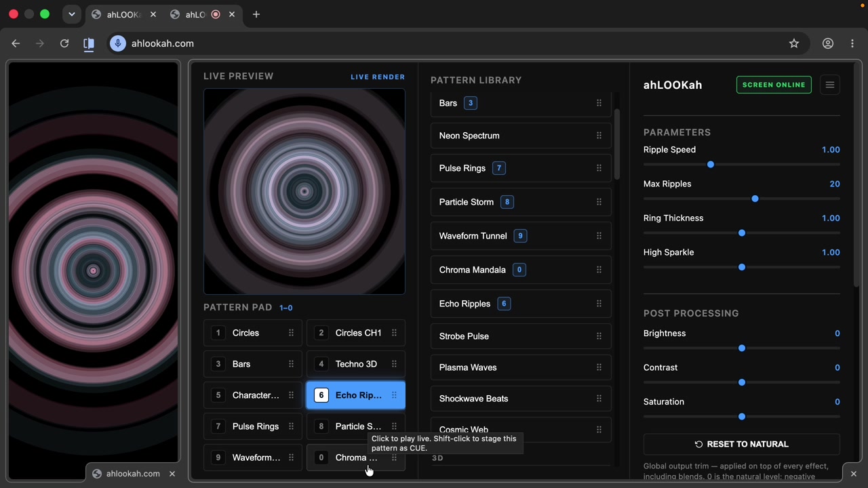The image size is (868, 488).
Task: Open the ahLOOKah hamburger menu
Action: click(x=829, y=85)
